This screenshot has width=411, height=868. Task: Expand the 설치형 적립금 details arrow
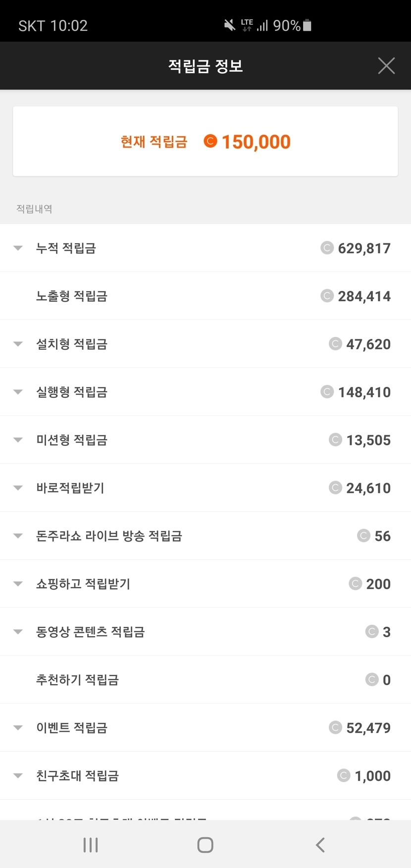18,344
